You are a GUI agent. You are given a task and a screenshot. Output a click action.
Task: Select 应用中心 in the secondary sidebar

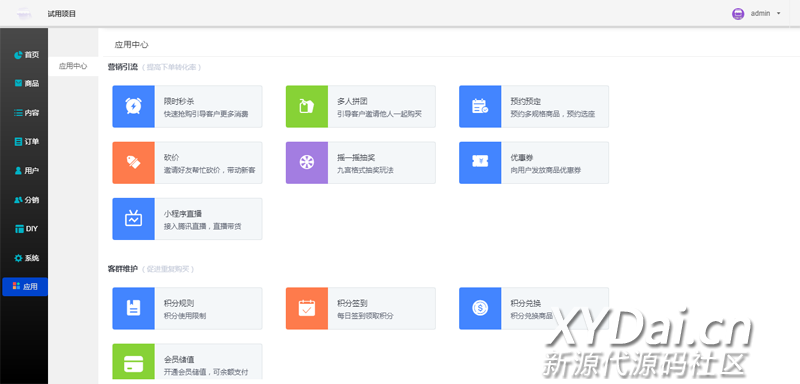click(x=73, y=66)
